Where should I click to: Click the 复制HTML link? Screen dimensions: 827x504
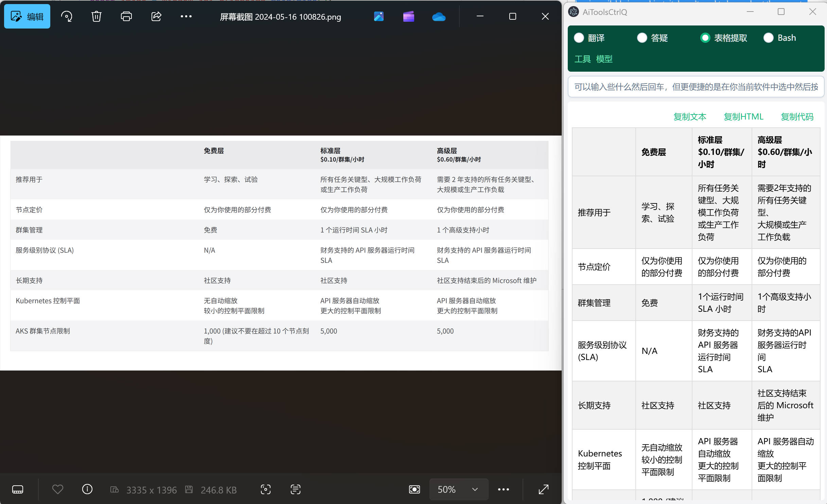coord(743,117)
